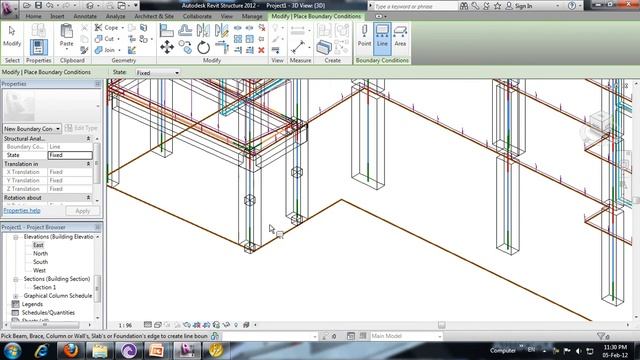Open the Revit application menu button
The height and width of the screenshot is (360, 640).
point(9,9)
